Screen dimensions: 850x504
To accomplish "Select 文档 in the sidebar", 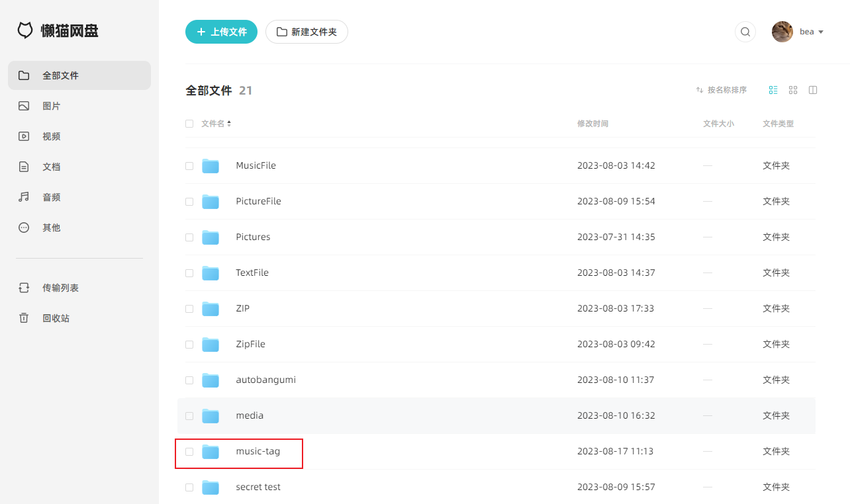I will tap(79, 167).
